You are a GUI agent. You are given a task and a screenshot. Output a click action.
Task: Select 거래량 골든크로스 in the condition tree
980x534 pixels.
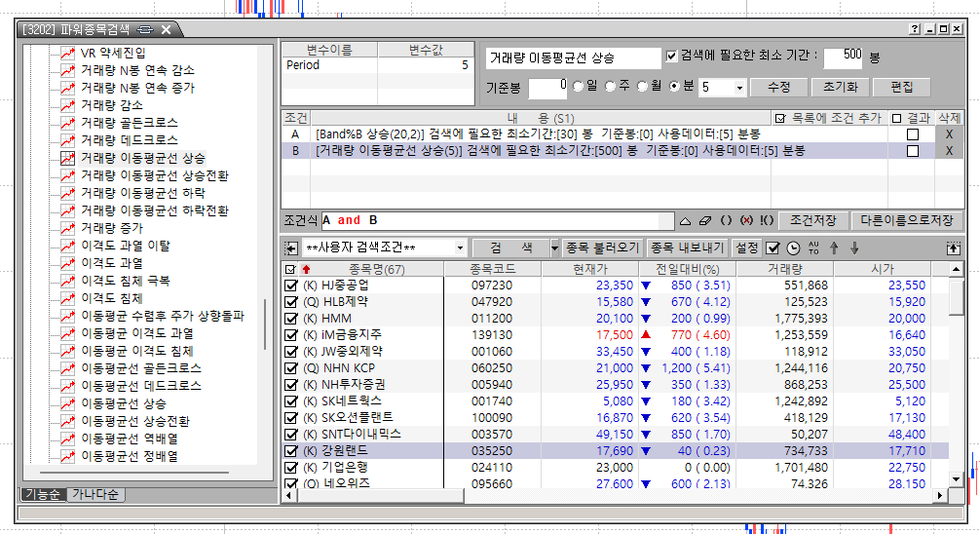(x=129, y=123)
